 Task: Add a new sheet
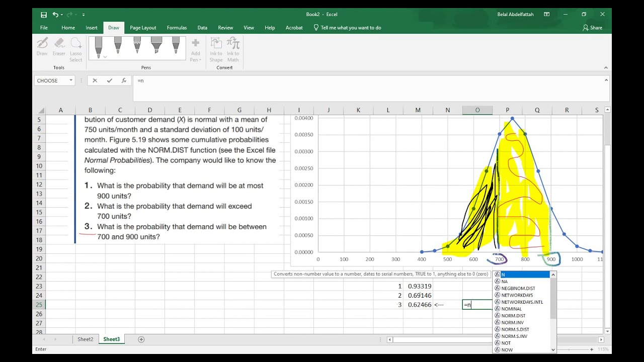pos(141,339)
